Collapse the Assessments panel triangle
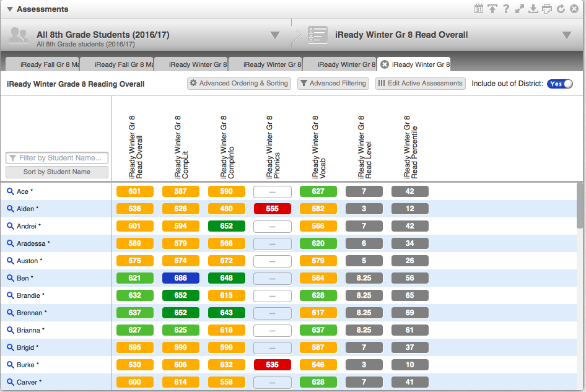The image size is (586, 392). (x=10, y=9)
